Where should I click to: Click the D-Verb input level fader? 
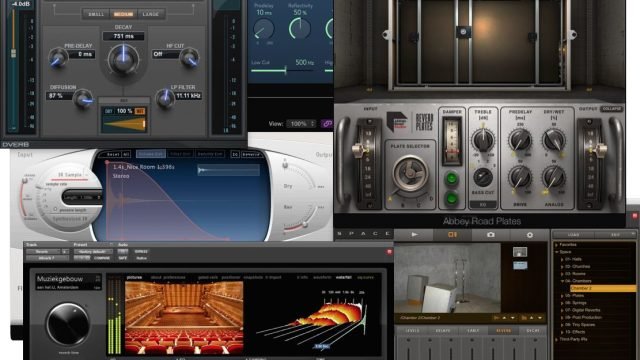13,53
